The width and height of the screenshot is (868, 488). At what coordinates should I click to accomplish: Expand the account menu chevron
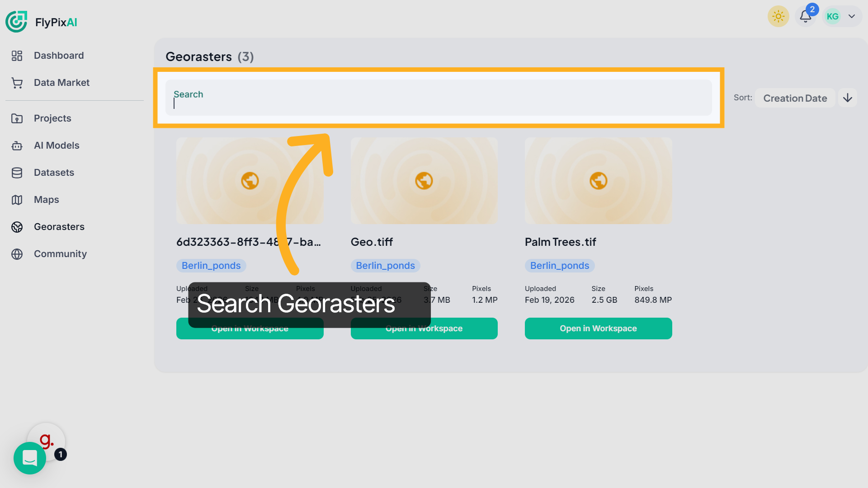tap(852, 16)
